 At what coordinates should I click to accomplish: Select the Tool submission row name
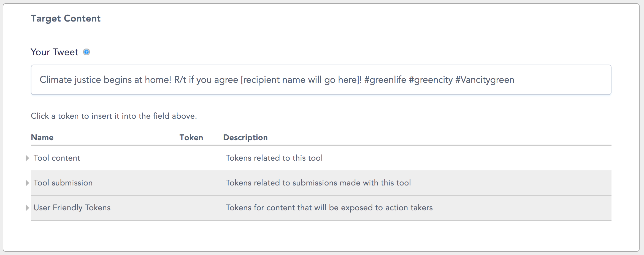click(x=63, y=183)
